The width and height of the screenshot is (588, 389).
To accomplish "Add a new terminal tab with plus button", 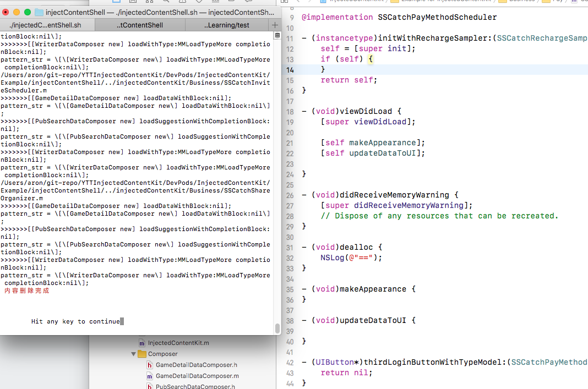I will tap(275, 25).
